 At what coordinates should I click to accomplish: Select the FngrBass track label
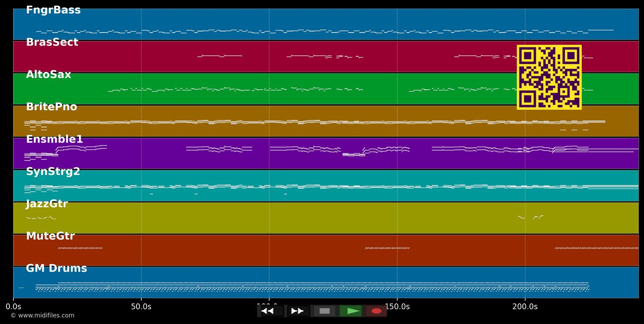point(53,9)
